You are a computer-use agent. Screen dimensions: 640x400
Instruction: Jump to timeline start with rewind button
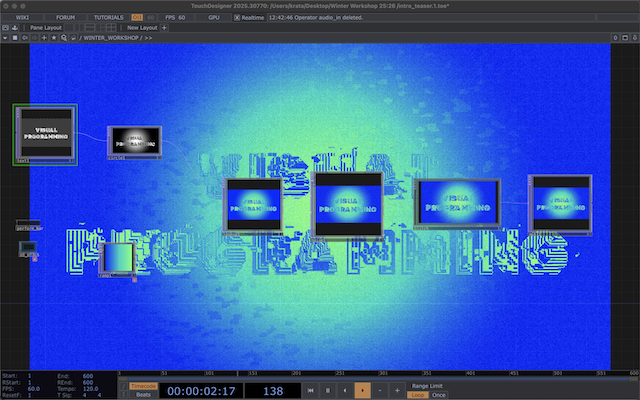pyautogui.click(x=310, y=389)
